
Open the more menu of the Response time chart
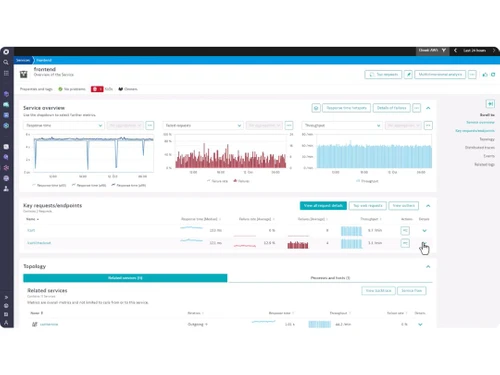tap(150, 125)
